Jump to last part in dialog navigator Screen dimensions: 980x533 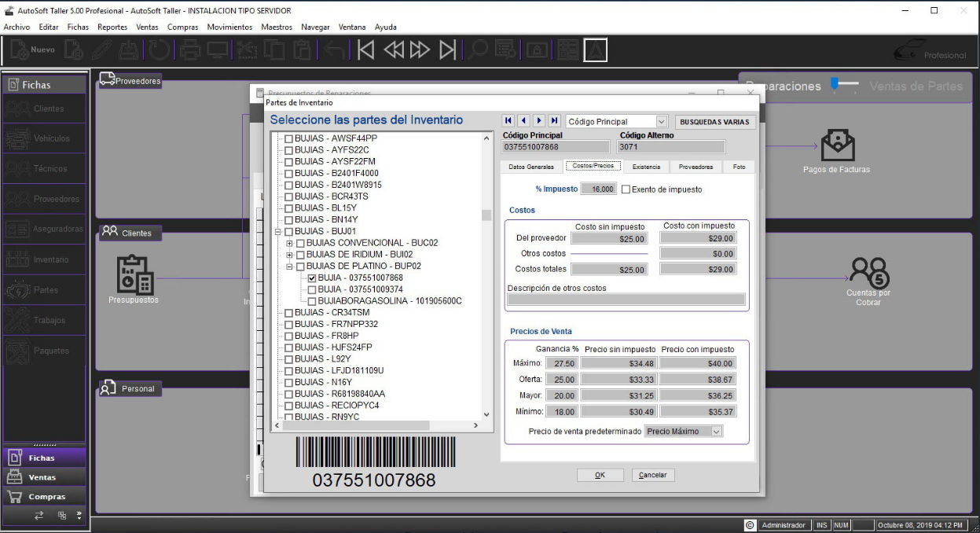[554, 121]
